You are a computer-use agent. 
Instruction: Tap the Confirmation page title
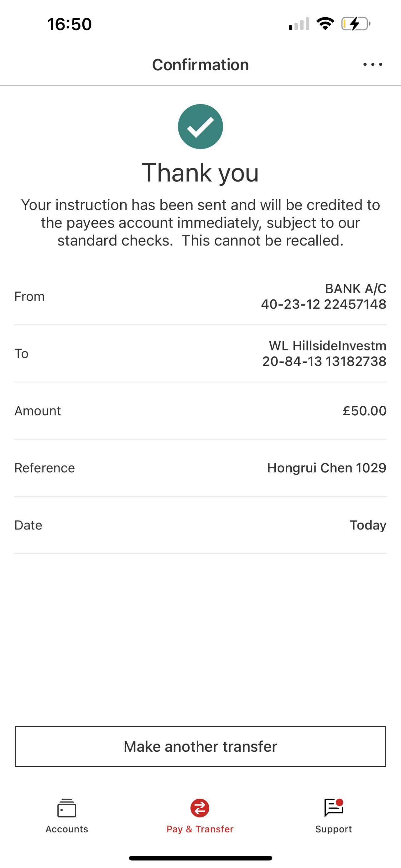click(x=200, y=65)
